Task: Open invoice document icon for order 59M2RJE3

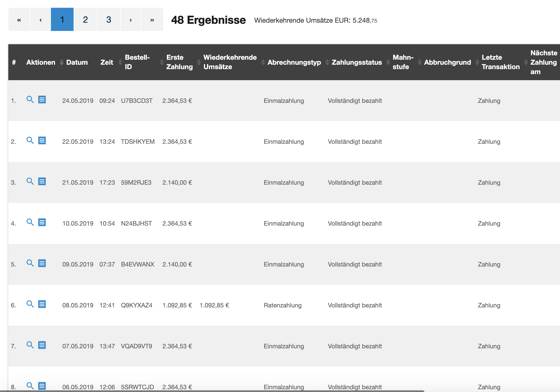Action: (x=42, y=181)
